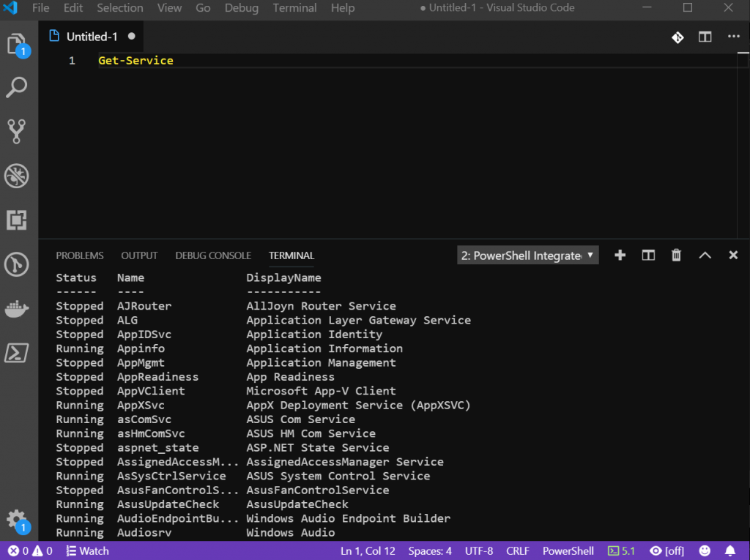This screenshot has width=750, height=560.
Task: Open the notifications bell in status bar
Action: point(729,550)
